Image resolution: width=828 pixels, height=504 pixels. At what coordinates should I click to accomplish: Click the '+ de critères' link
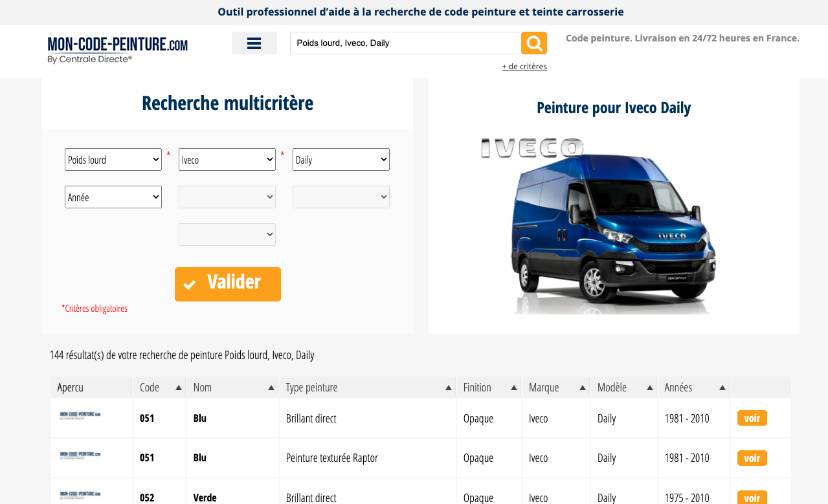pos(524,67)
